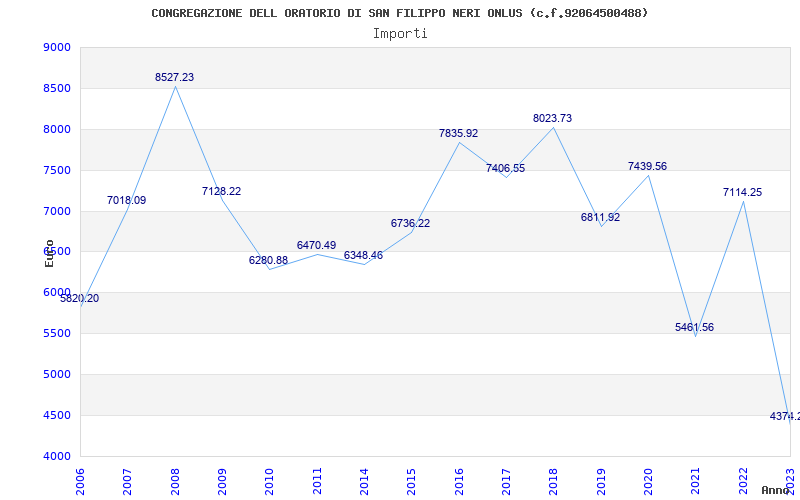The height and width of the screenshot is (500, 800).
Task: Click the 7114.25 data label
Action: coord(742,192)
